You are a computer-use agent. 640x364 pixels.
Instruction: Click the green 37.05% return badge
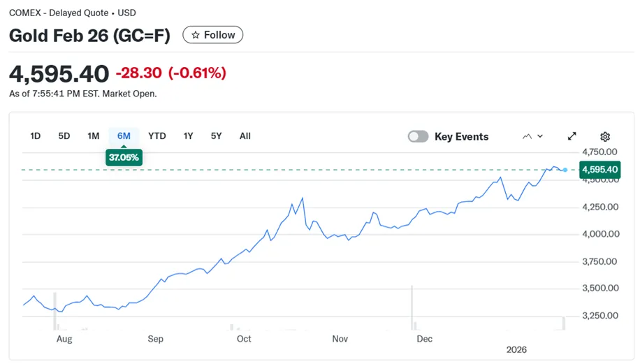point(124,157)
